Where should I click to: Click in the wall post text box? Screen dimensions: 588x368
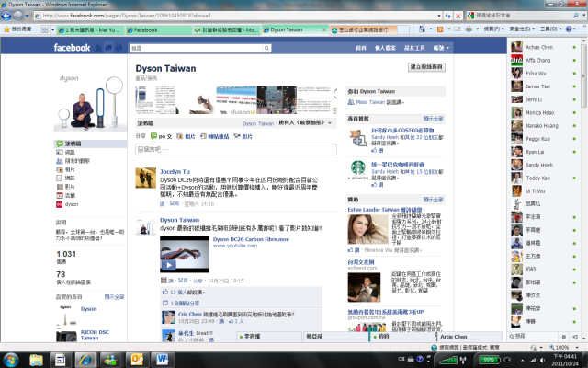click(x=236, y=149)
